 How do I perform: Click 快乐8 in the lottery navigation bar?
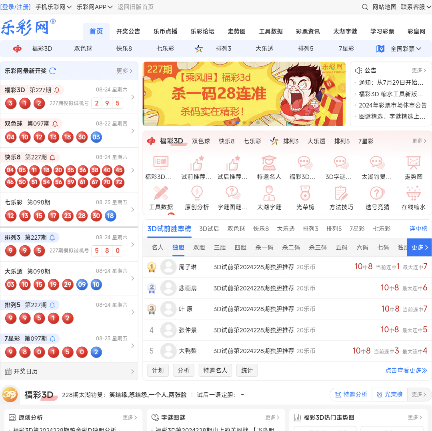click(x=124, y=49)
